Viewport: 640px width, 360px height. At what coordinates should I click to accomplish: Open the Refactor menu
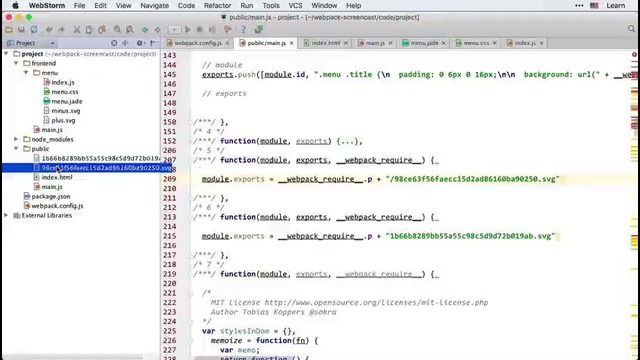(x=217, y=6)
